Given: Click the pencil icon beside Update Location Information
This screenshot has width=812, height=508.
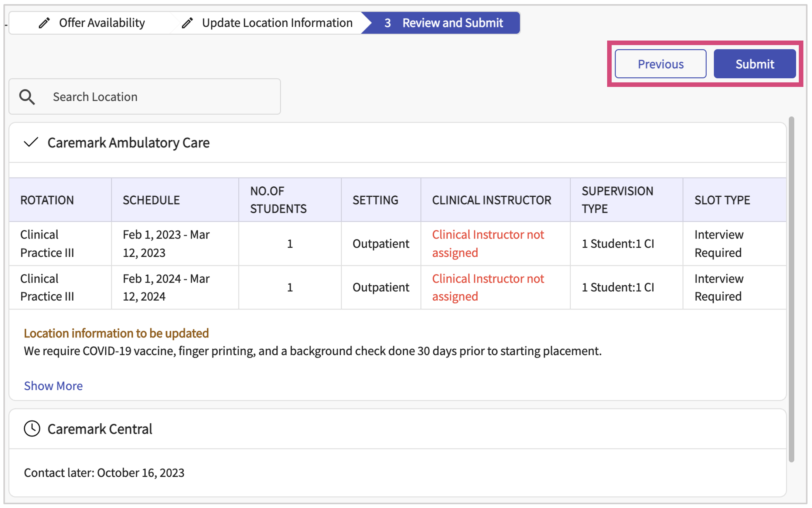Looking at the screenshot, I should click(187, 23).
